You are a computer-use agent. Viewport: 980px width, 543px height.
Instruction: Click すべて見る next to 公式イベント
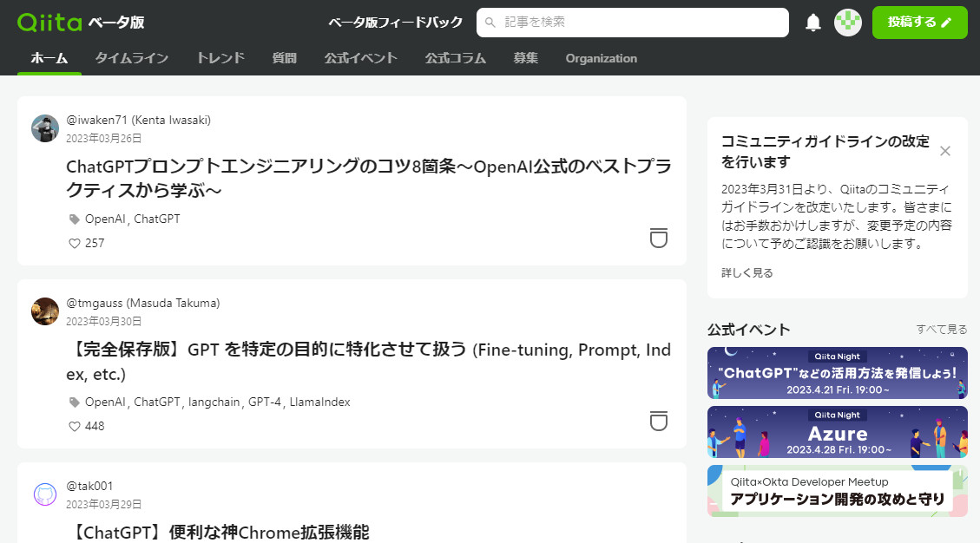tap(941, 330)
